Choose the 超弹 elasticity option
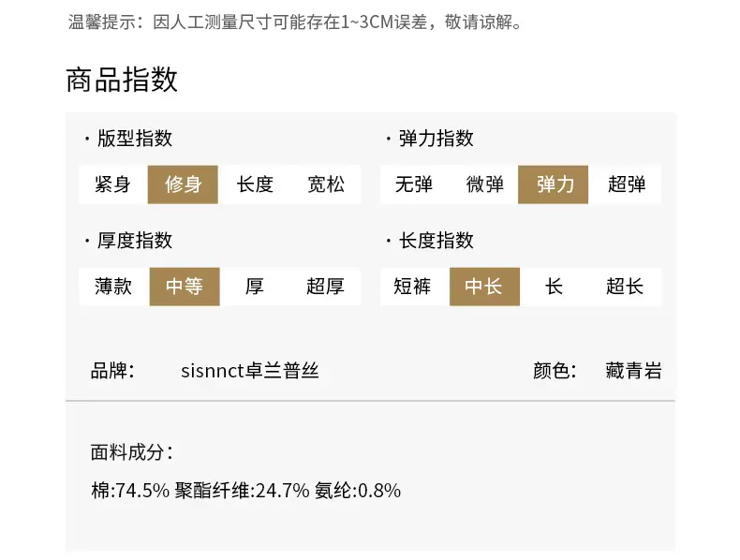Image resolution: width=740 pixels, height=560 pixels. 627,184
